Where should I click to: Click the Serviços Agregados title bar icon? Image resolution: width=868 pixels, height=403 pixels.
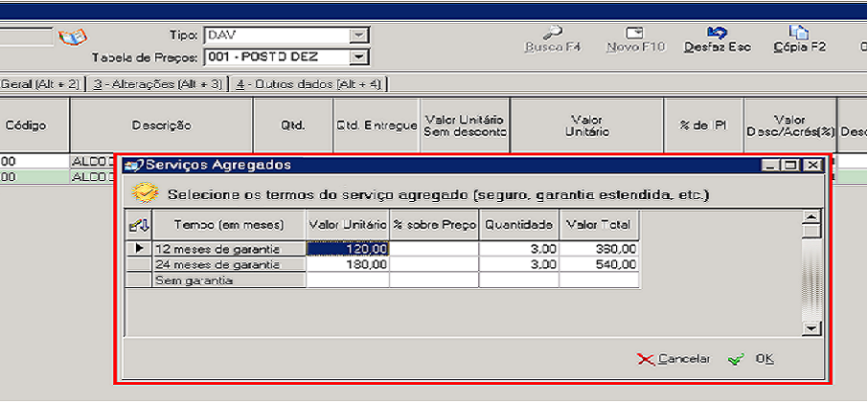[x=134, y=165]
